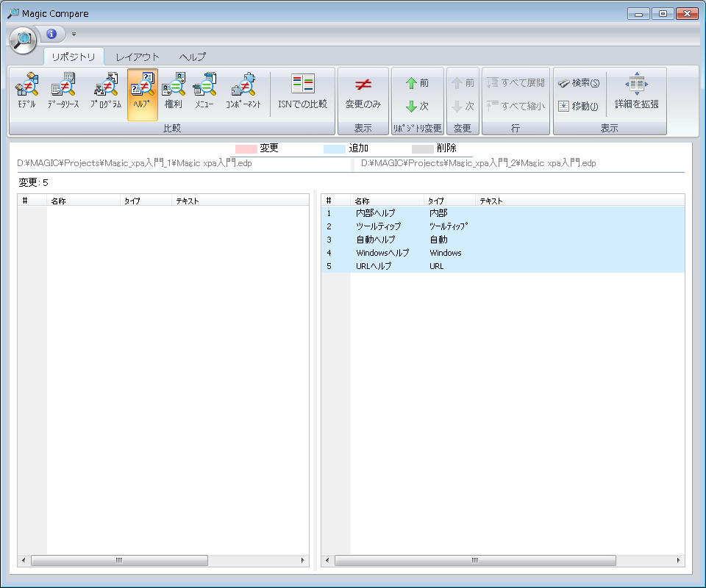Click the ISNでの比較 button

tap(302, 91)
